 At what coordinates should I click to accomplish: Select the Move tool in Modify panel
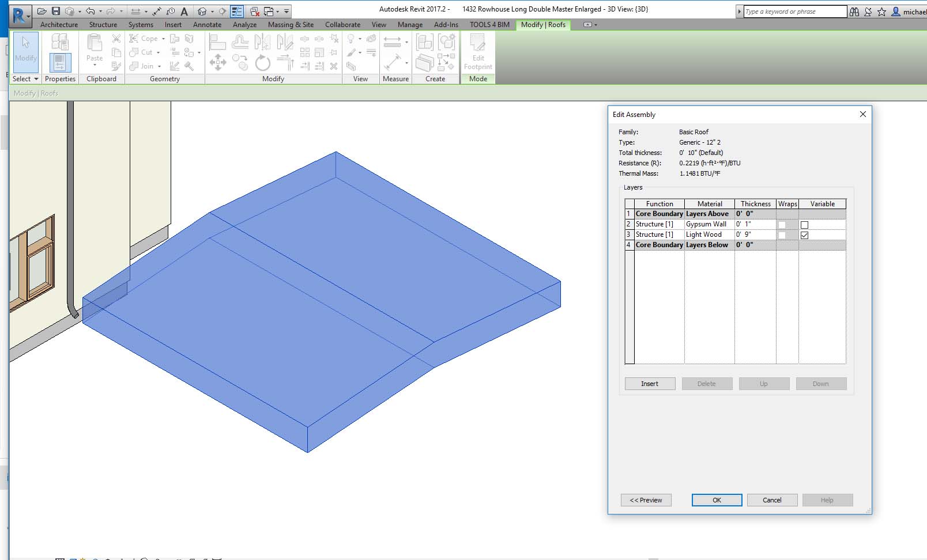[218, 62]
